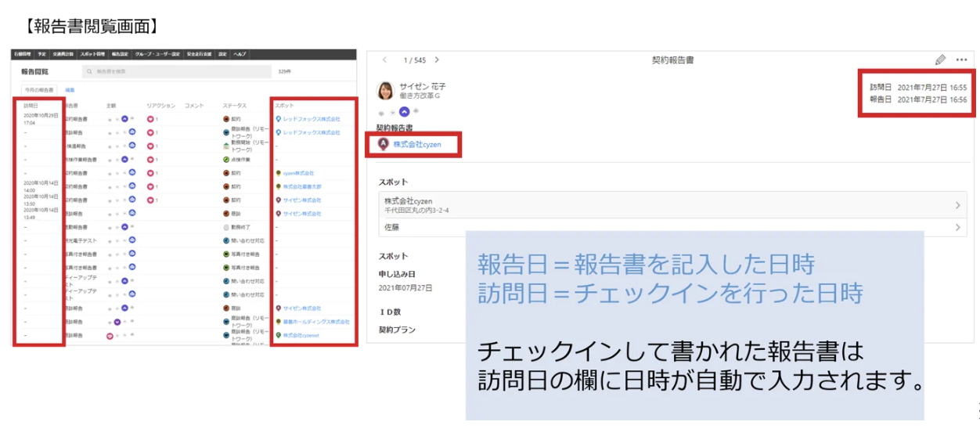Open the グループ・ユーザー設定 menu
Image resolution: width=980 pixels, height=429 pixels.
(157, 54)
